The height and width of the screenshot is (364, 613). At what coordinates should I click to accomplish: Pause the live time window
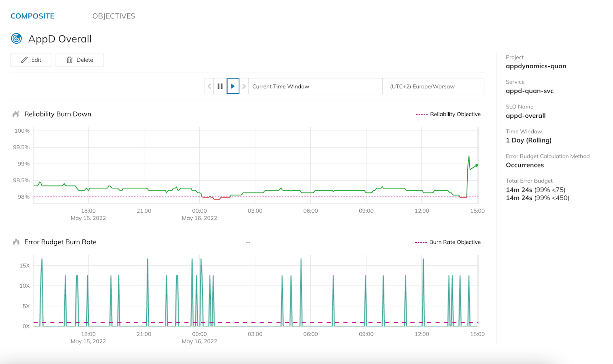coord(220,86)
